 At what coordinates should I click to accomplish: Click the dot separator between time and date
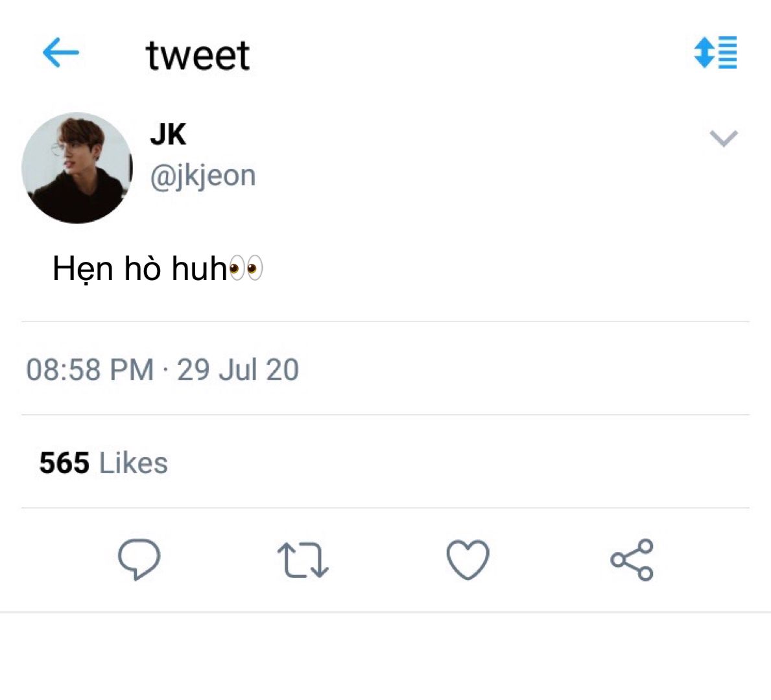tap(166, 369)
